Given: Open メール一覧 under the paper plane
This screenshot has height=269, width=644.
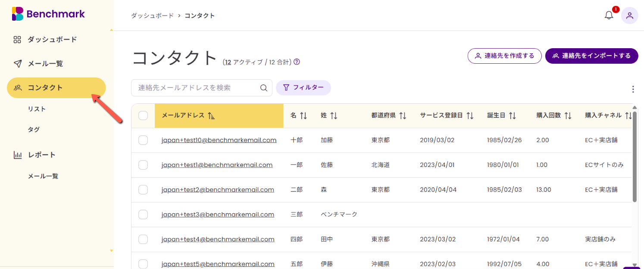Looking at the screenshot, I should click(x=45, y=64).
